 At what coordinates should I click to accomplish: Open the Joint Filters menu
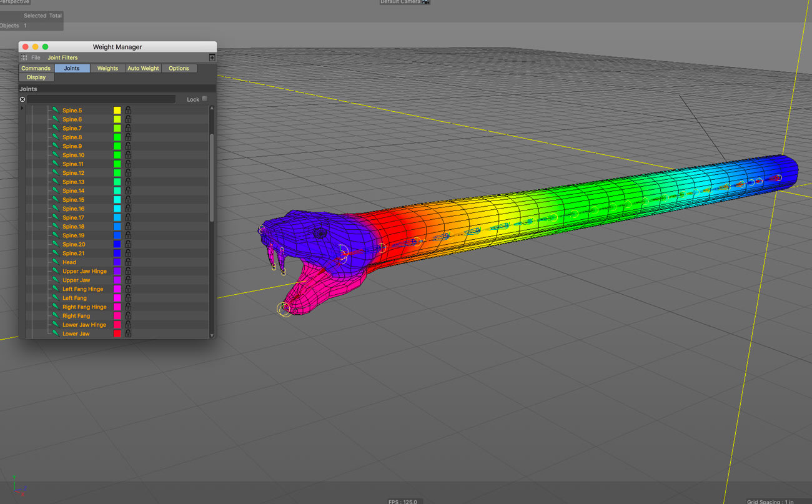[62, 57]
